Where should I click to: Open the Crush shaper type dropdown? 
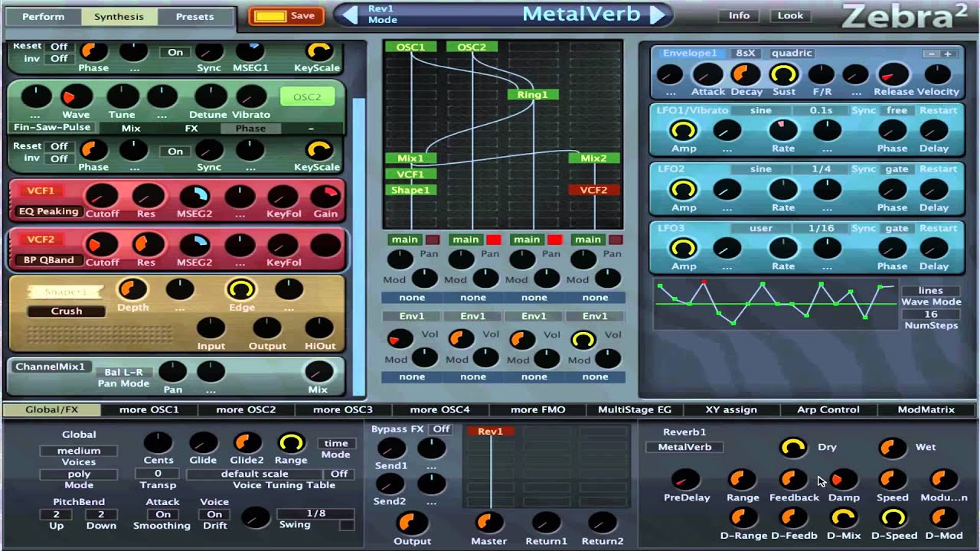[x=67, y=311]
